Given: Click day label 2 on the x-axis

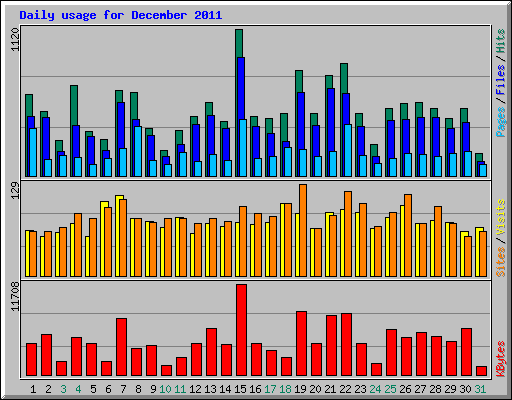Looking at the screenshot, I should [x=48, y=389].
